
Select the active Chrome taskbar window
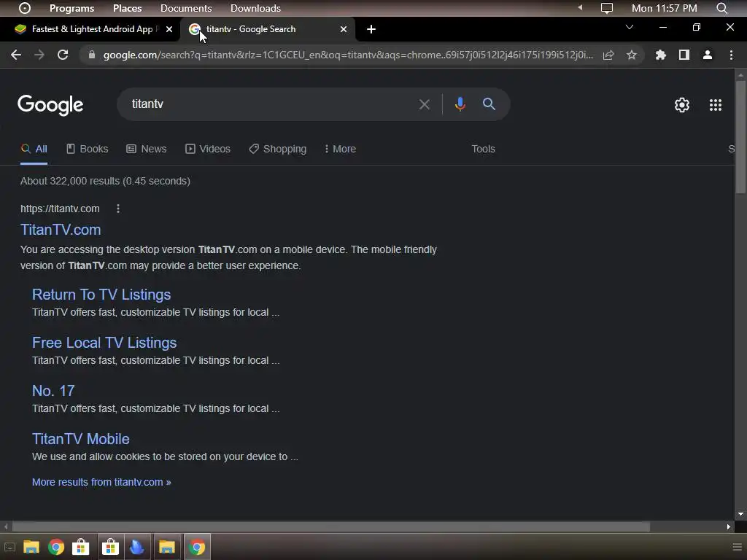197,547
